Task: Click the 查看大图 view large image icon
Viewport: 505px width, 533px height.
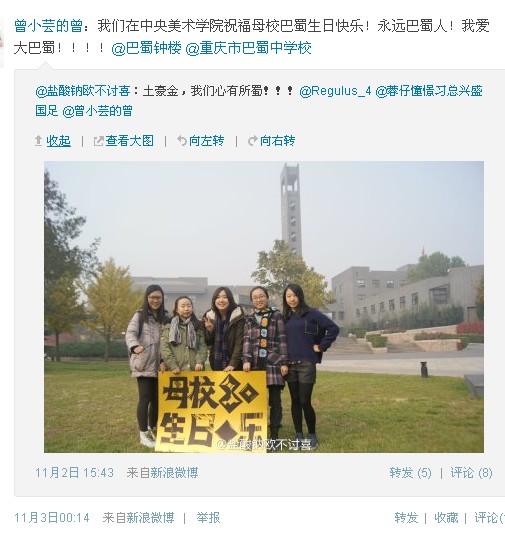Action: [98, 141]
